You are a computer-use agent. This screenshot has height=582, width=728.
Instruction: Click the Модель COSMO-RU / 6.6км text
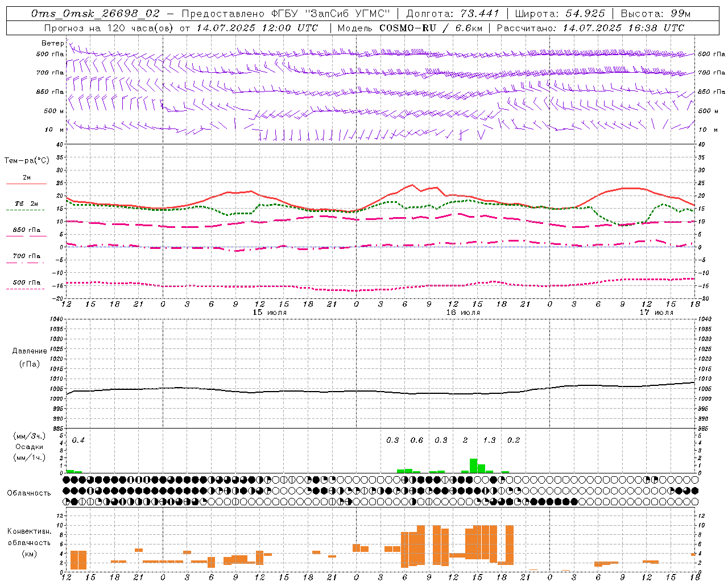coord(409,28)
